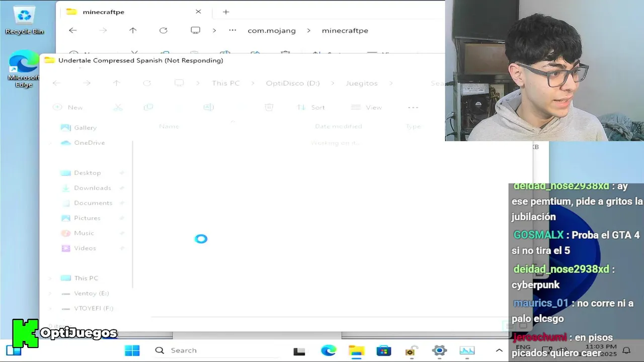
Task: Sort by the Type column header
Action: [414, 126]
